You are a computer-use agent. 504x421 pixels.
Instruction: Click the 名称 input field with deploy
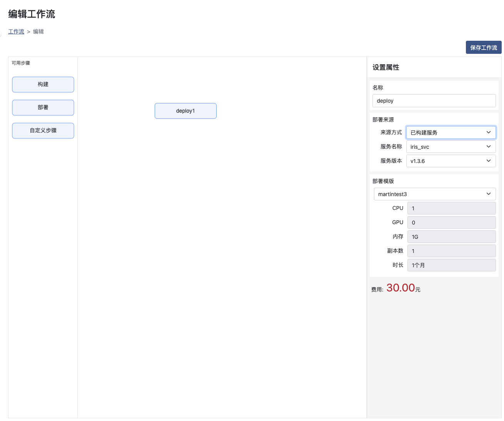[434, 101]
